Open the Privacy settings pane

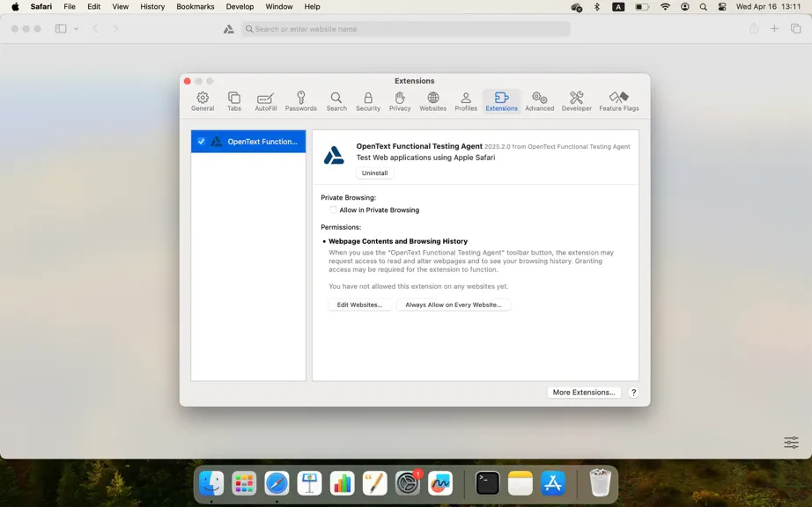[400, 101]
